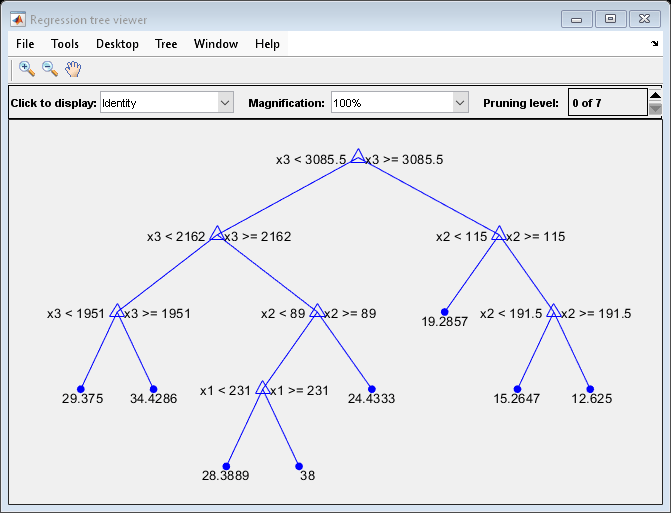Click the branch node triangle x2 115

click(499, 233)
